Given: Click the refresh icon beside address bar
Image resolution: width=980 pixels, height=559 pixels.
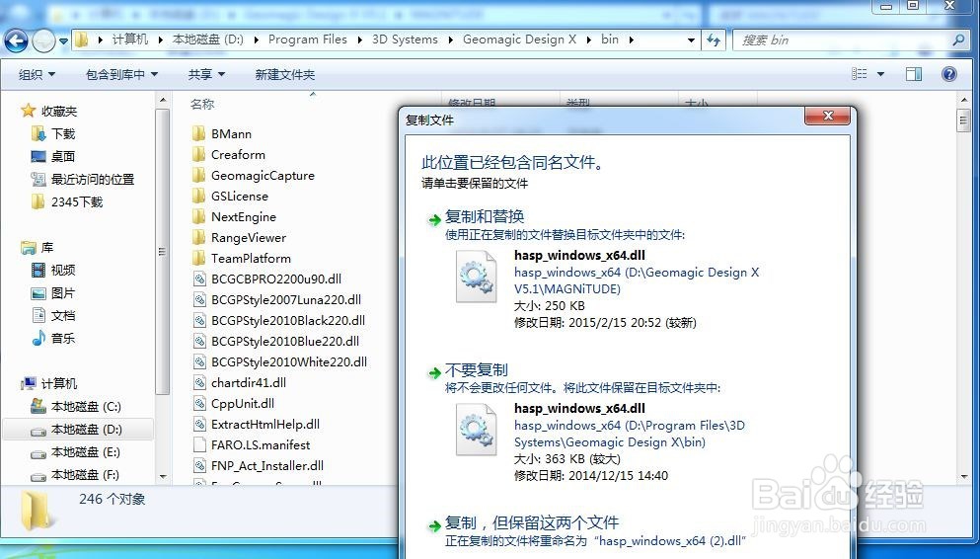Looking at the screenshot, I should tap(714, 40).
